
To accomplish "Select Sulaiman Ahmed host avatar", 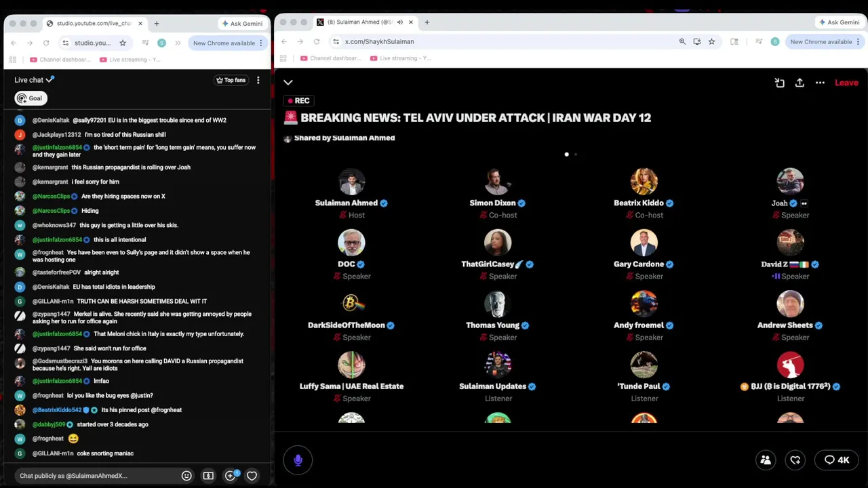I will coord(351,182).
